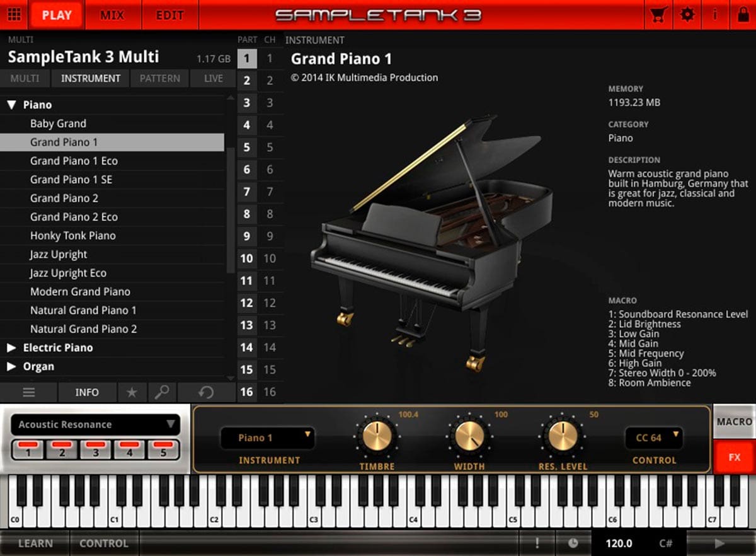This screenshot has width=756, height=556.
Task: Click the INFO button
Action: coord(87,392)
